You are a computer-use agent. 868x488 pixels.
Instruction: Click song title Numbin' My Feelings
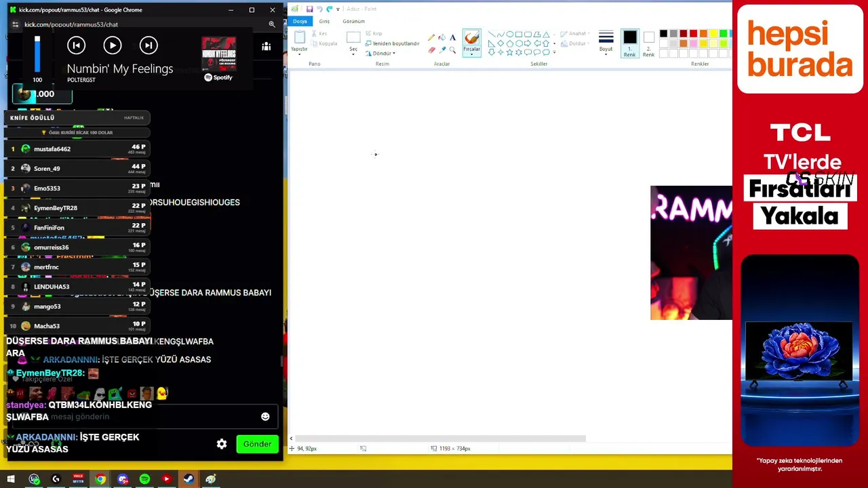[120, 68]
